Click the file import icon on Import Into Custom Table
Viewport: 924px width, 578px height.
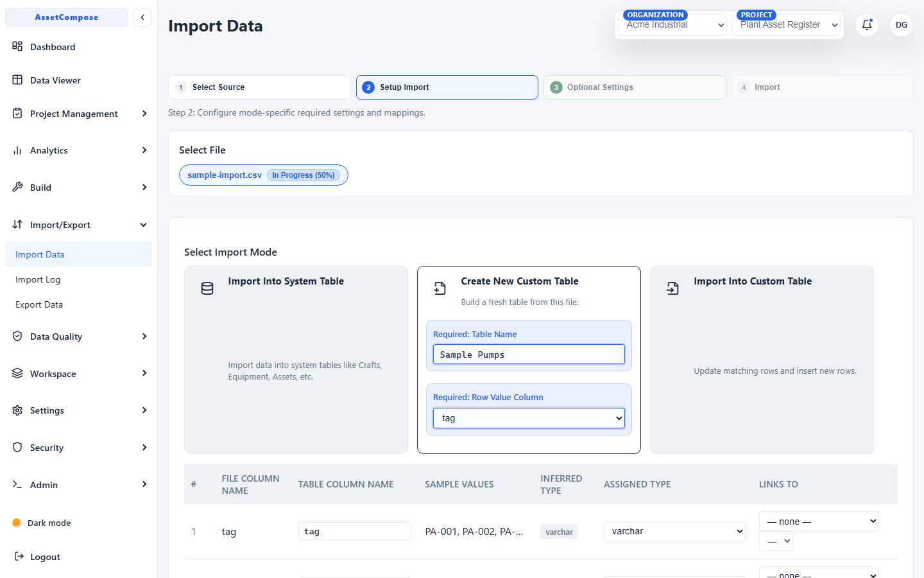pyautogui.click(x=672, y=288)
